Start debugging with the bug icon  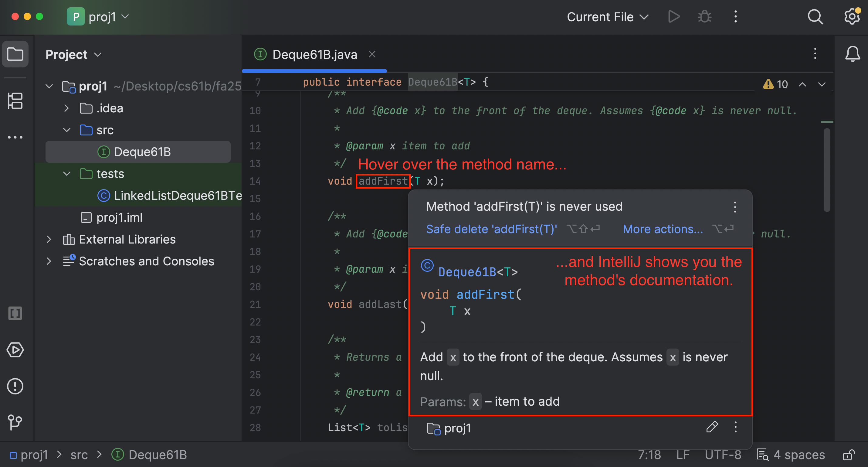point(704,16)
